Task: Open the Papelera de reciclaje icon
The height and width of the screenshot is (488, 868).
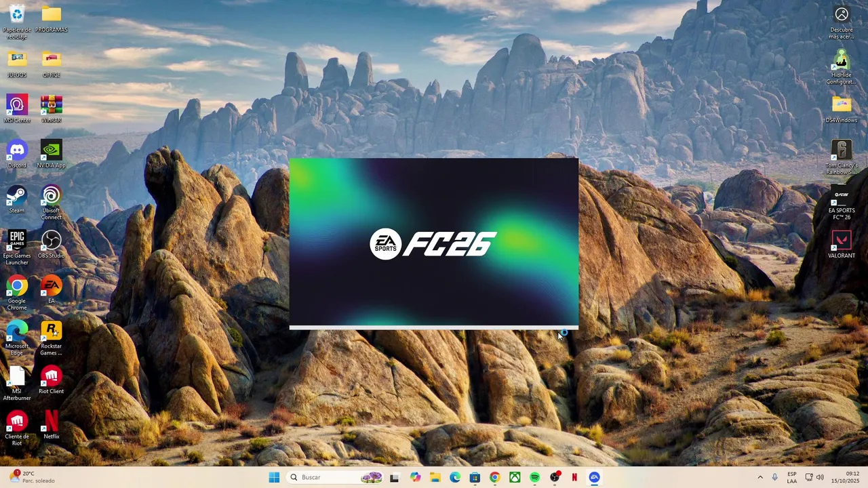Action: 17,20
